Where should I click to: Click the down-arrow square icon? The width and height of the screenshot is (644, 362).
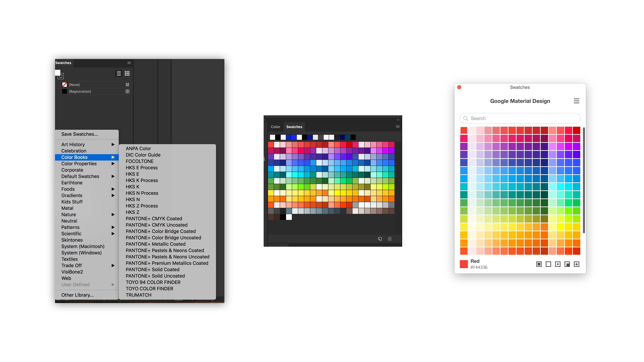(x=577, y=264)
